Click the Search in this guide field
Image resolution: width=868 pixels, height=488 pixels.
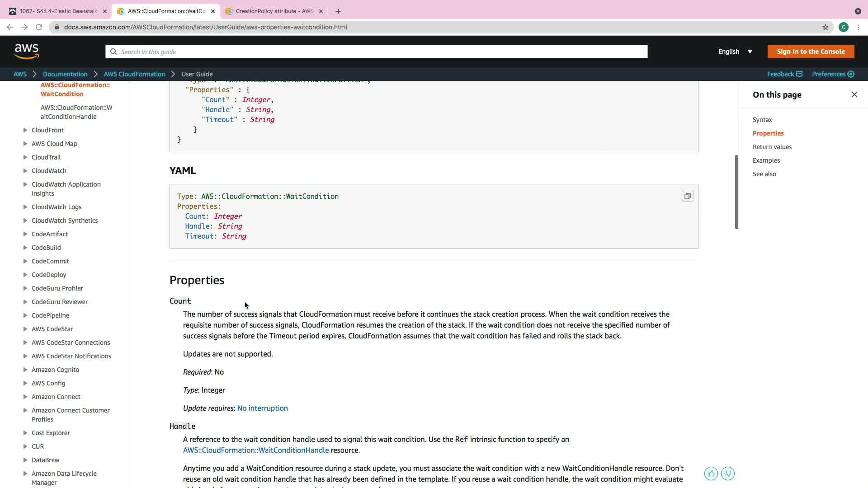pyautogui.click(x=376, y=52)
